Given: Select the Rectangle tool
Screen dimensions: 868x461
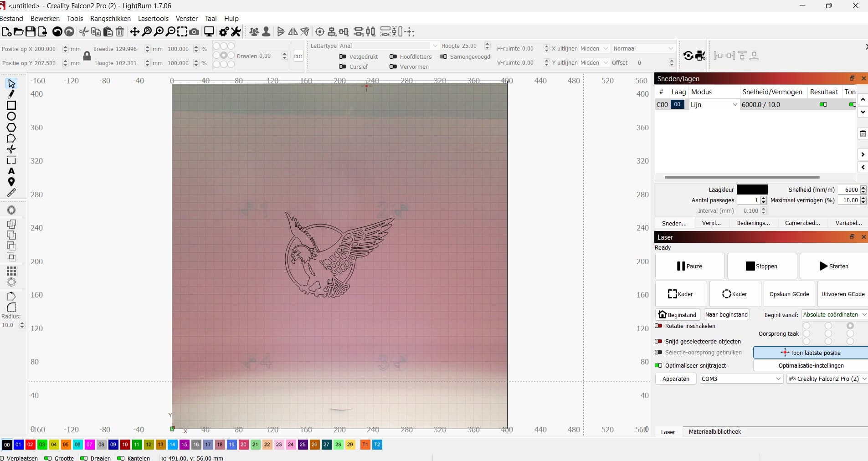Looking at the screenshot, I should coord(11,105).
